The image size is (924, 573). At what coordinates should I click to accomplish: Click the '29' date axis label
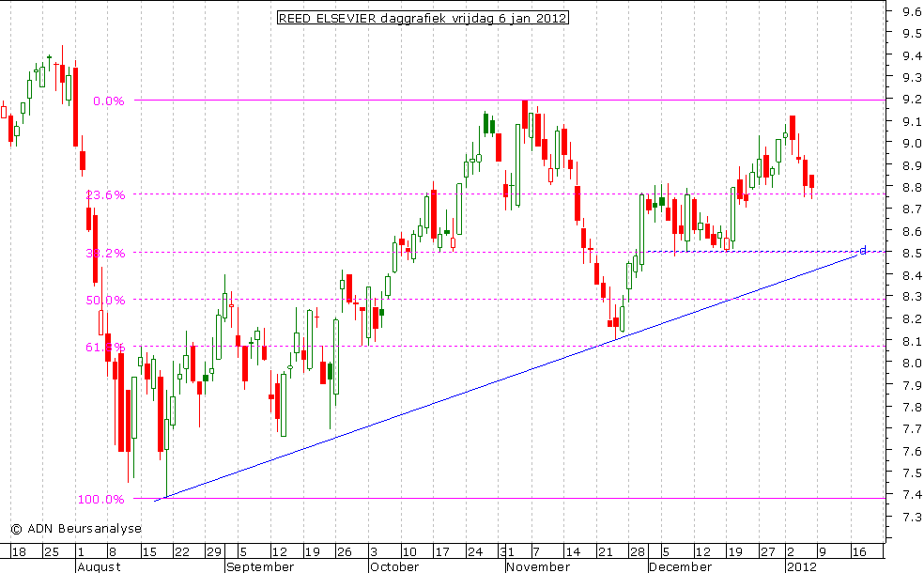[214, 552]
